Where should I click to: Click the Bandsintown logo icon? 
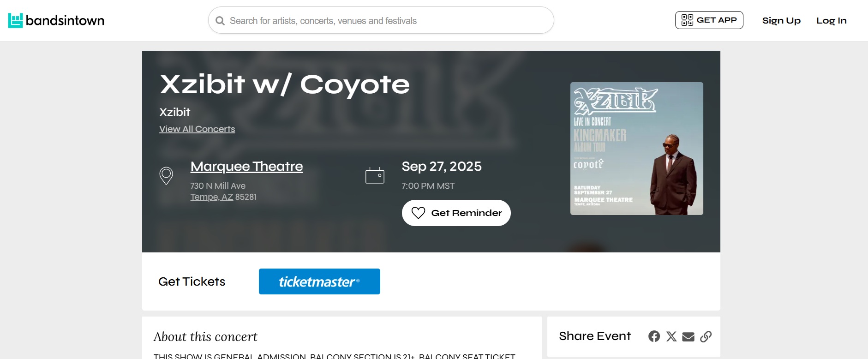click(x=15, y=20)
